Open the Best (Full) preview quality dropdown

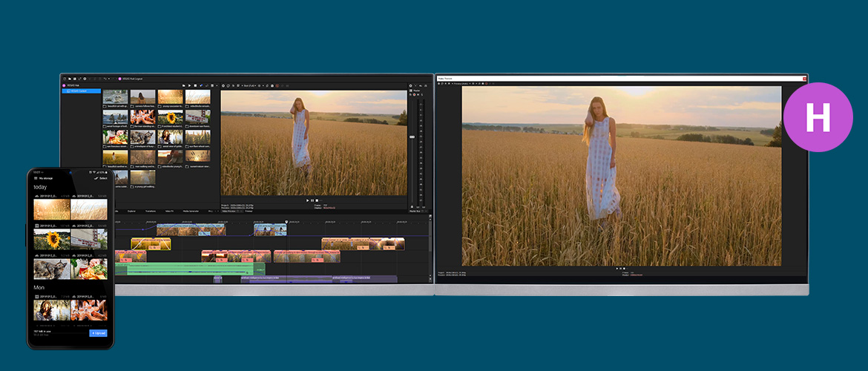[251, 85]
